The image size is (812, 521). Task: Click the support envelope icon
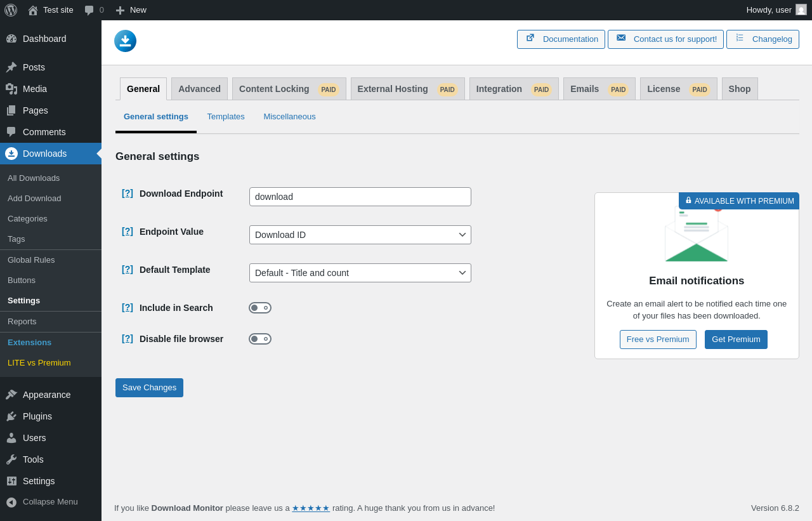[621, 38]
